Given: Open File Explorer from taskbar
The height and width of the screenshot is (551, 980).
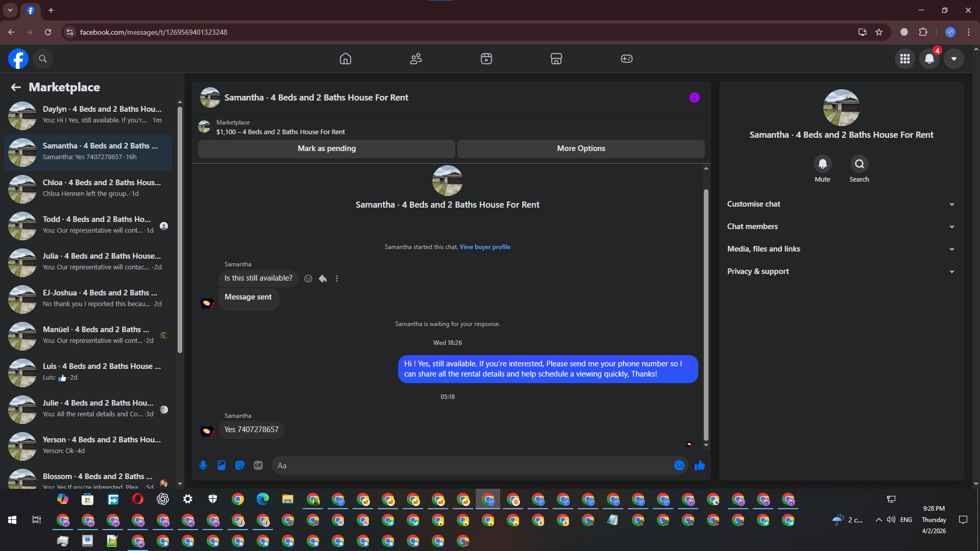Looking at the screenshot, I should point(288,499).
